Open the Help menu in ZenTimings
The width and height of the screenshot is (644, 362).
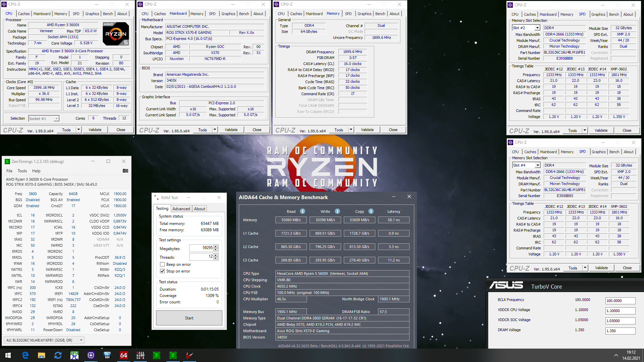pos(36,171)
